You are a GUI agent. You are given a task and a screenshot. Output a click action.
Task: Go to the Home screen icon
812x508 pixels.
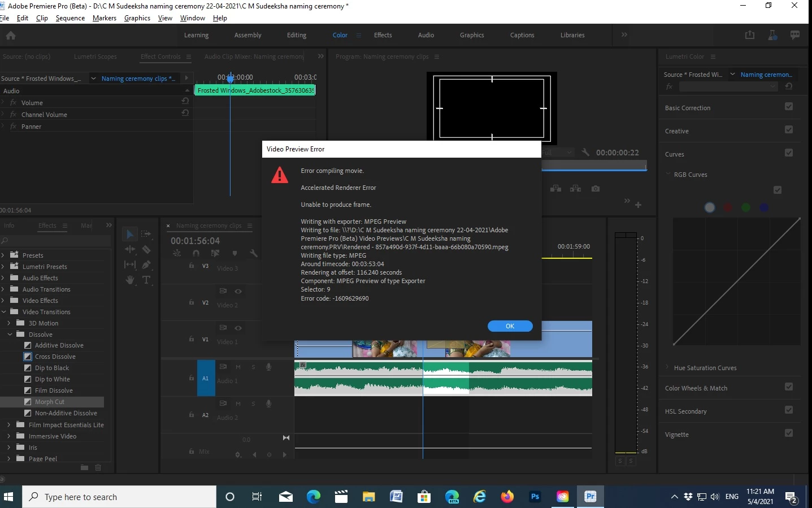pos(11,36)
